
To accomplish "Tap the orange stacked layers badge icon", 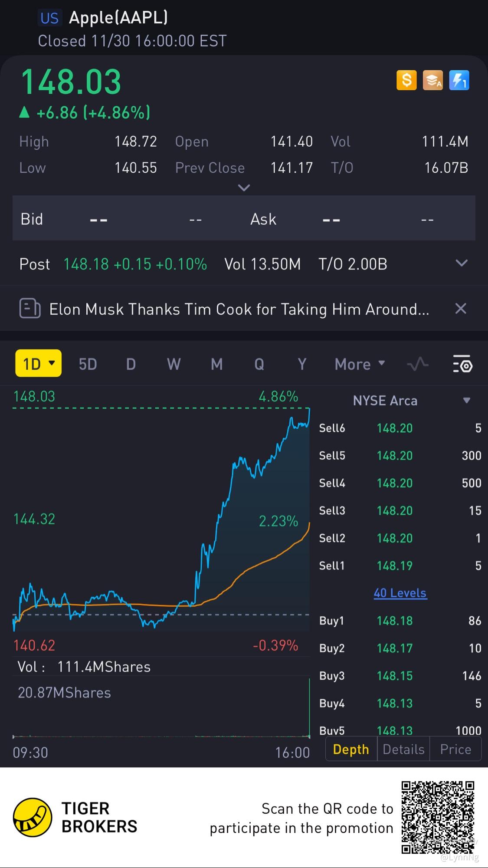I will tap(433, 80).
